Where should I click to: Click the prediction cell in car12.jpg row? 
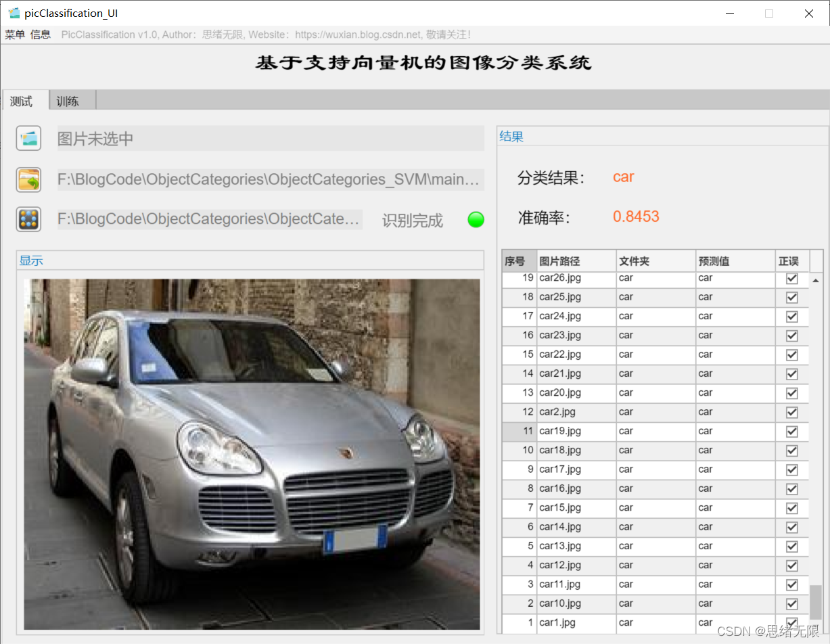click(x=736, y=566)
